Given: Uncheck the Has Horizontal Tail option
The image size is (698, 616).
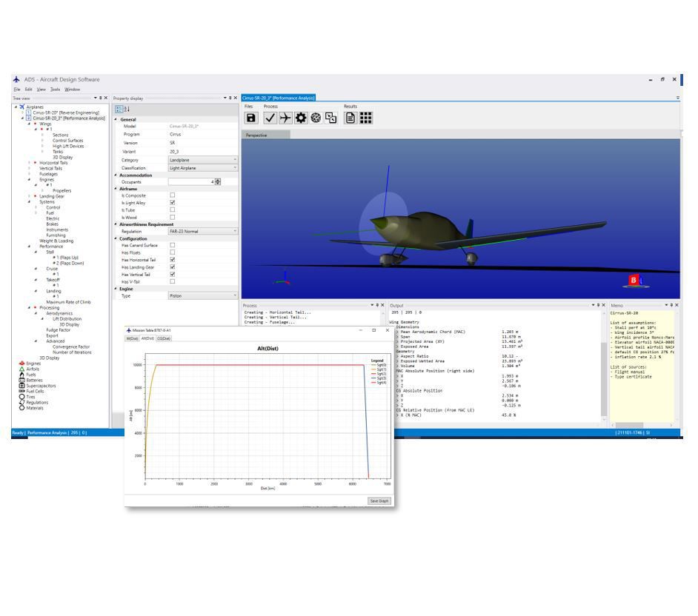Looking at the screenshot, I should click(173, 260).
